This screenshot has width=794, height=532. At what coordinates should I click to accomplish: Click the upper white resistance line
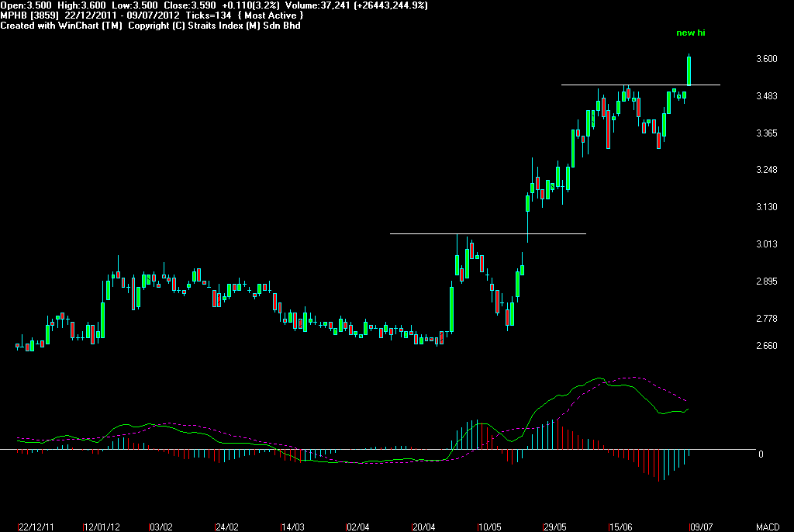click(x=640, y=85)
